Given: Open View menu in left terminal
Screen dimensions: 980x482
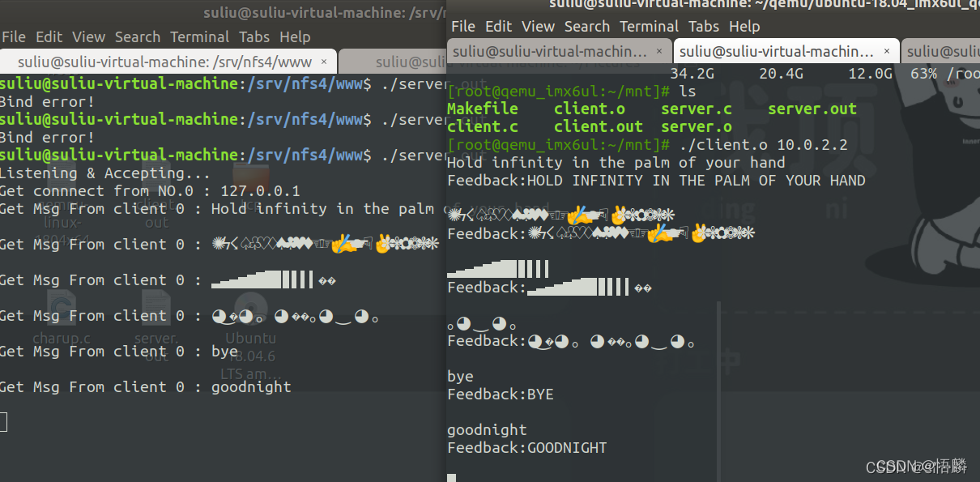Looking at the screenshot, I should pyautogui.click(x=88, y=37).
